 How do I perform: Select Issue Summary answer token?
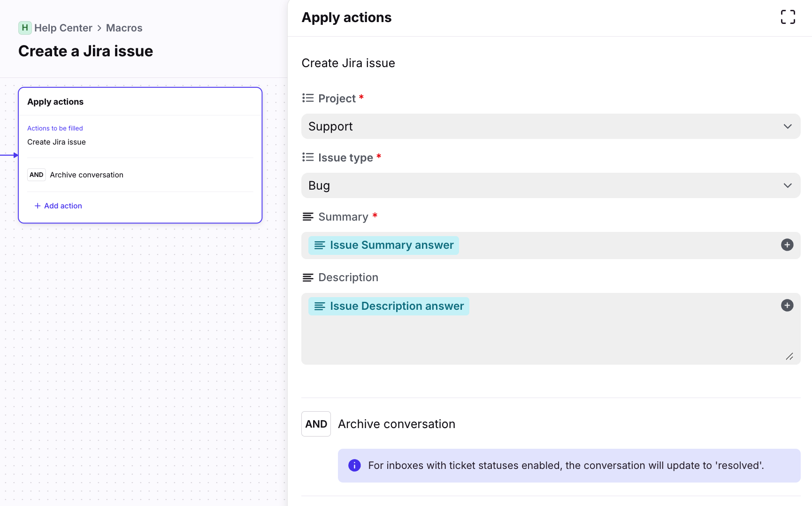(383, 245)
